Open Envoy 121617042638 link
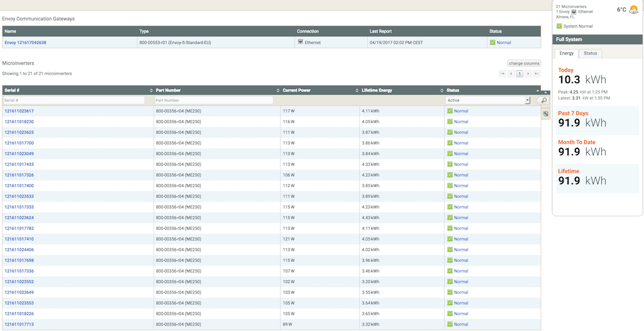644x331 pixels. (x=25, y=43)
